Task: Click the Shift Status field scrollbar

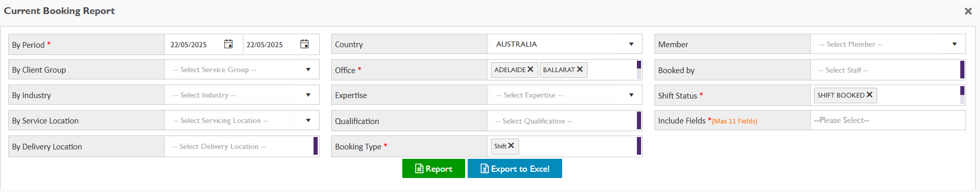Action: [x=962, y=95]
